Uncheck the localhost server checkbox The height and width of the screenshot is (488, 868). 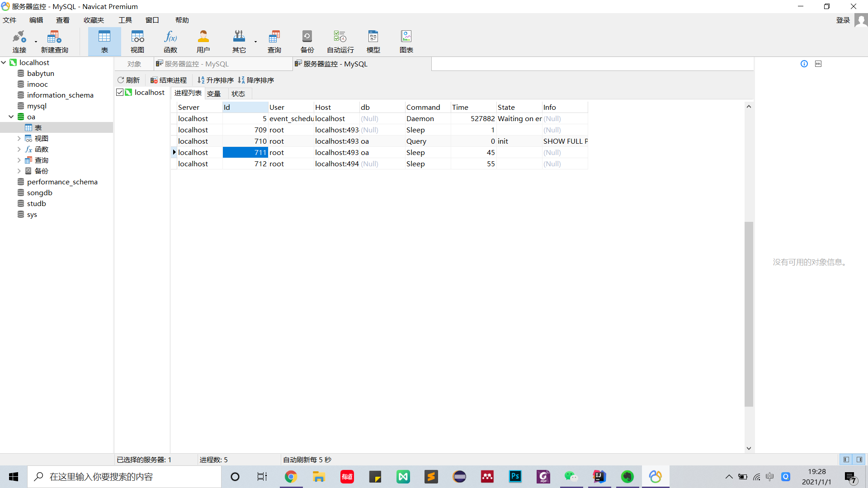[x=120, y=92]
